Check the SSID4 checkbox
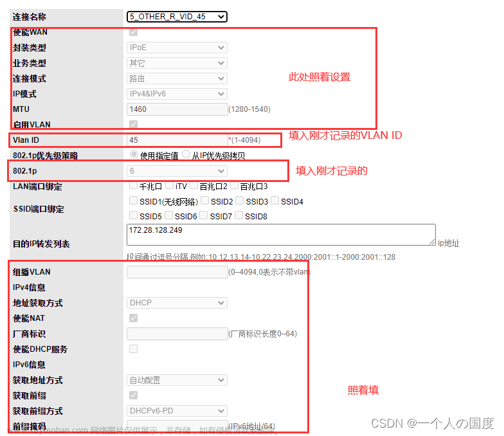Screen dimensions: 504x436 click(x=275, y=201)
